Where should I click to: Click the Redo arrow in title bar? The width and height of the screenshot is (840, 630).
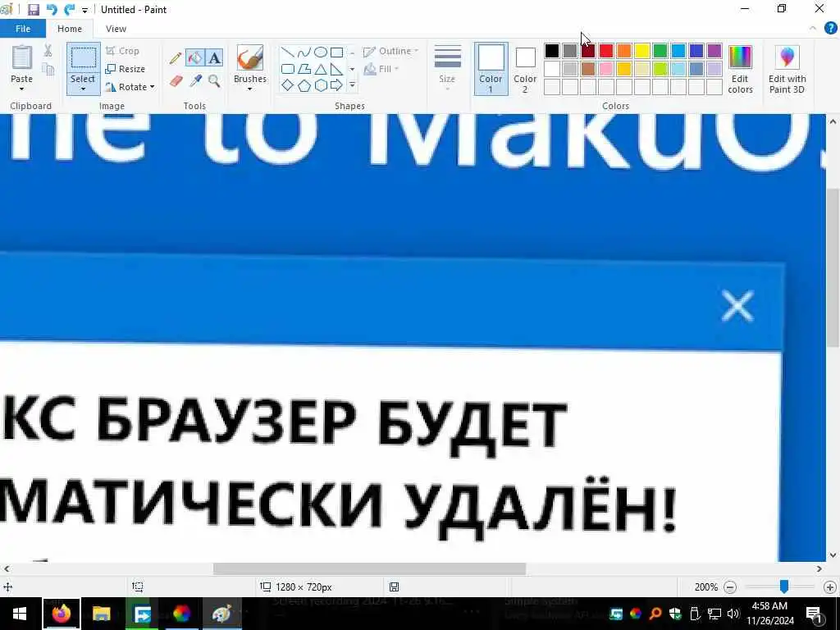(x=69, y=10)
